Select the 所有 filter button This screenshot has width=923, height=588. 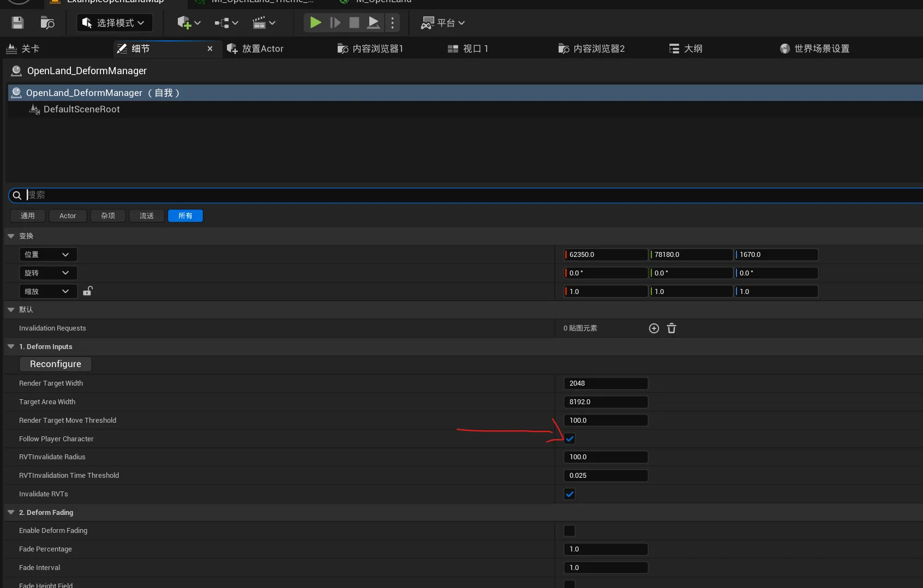point(185,216)
